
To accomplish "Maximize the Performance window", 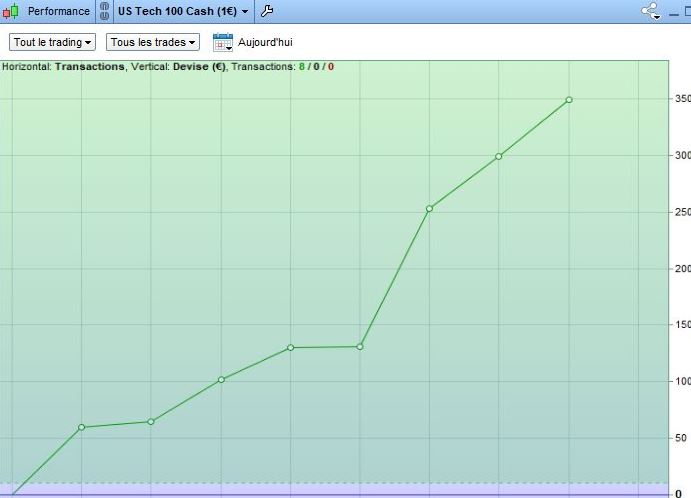I will pos(687,12).
